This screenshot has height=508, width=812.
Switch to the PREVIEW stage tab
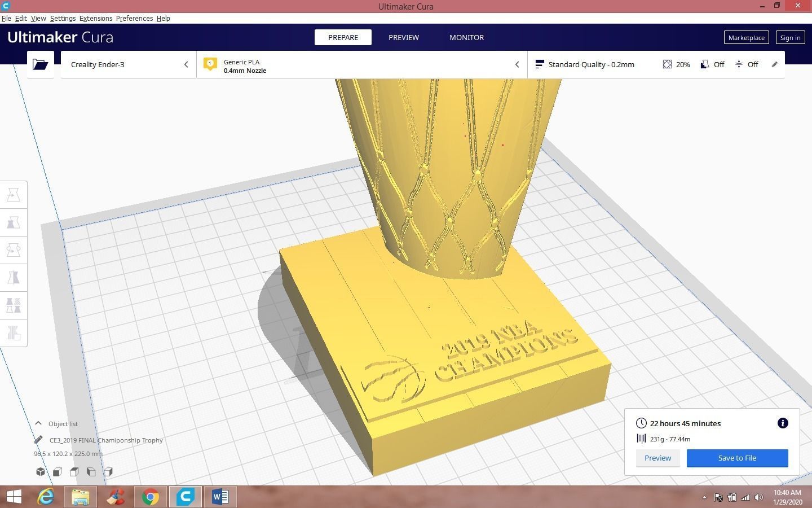pos(404,37)
